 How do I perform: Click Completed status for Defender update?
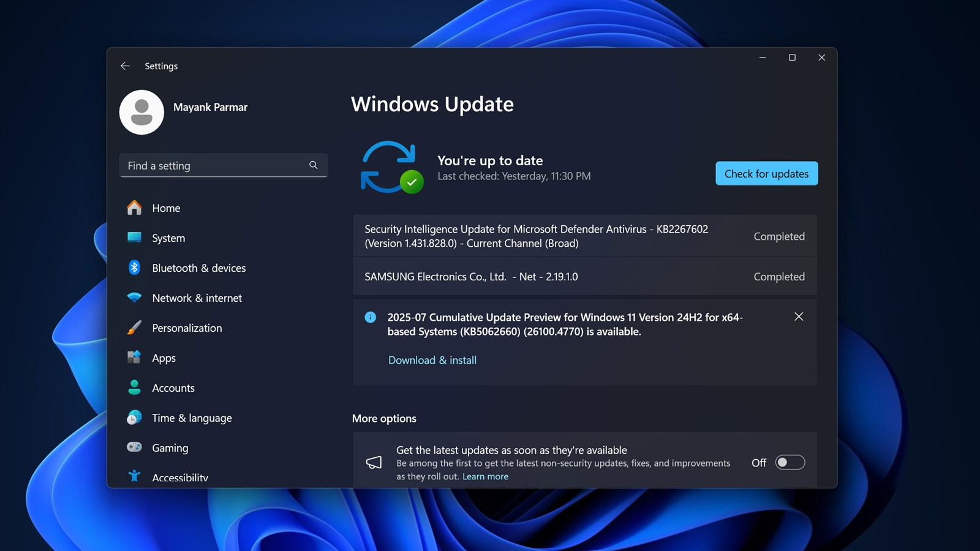tap(779, 236)
